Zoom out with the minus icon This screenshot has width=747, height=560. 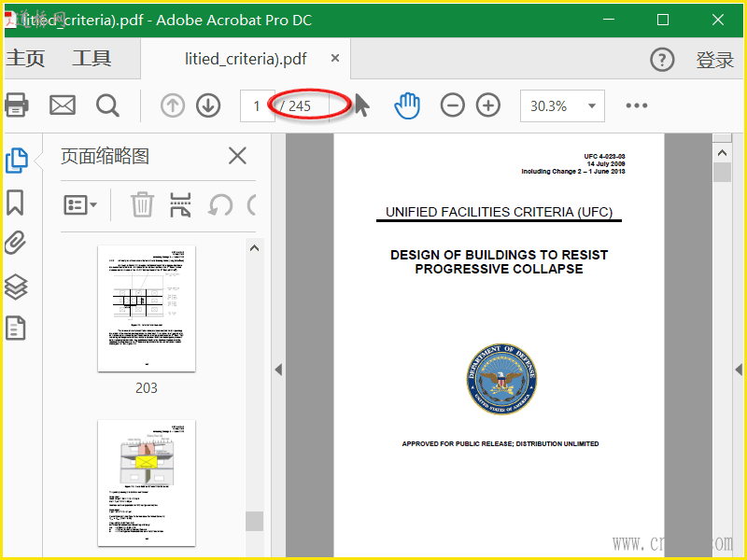(x=453, y=105)
